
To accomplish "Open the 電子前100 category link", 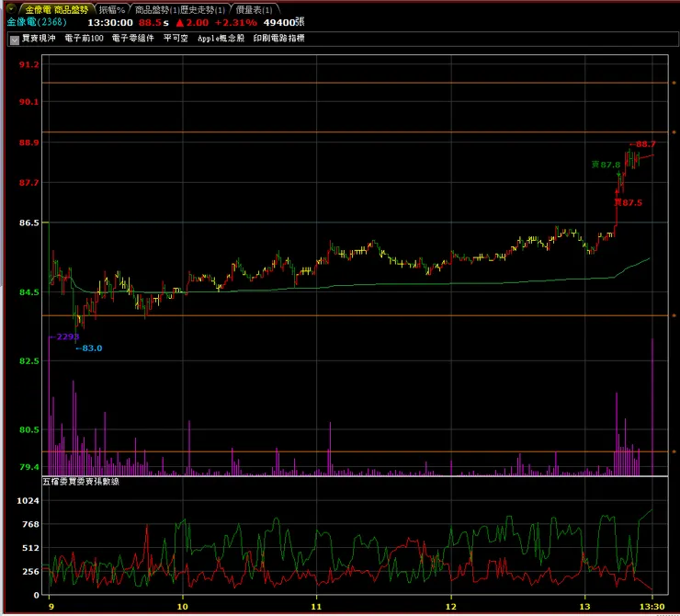I will (85, 39).
